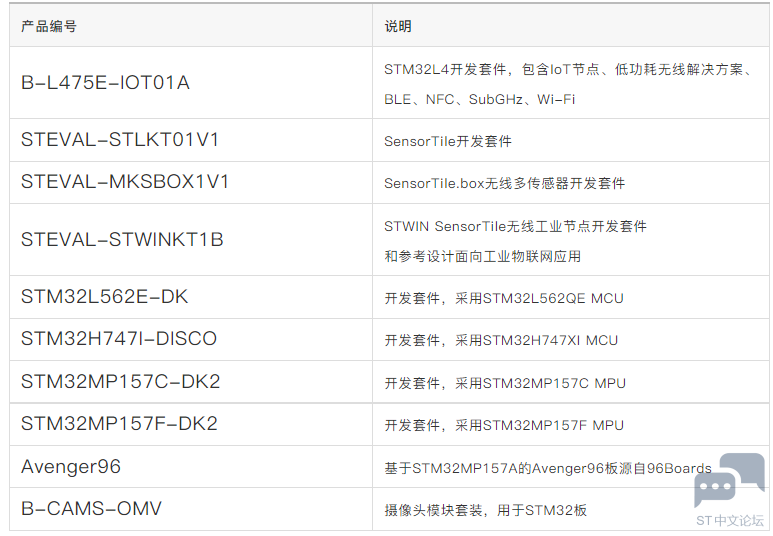
Task: Click the 说明 column header
Action: pos(398,26)
